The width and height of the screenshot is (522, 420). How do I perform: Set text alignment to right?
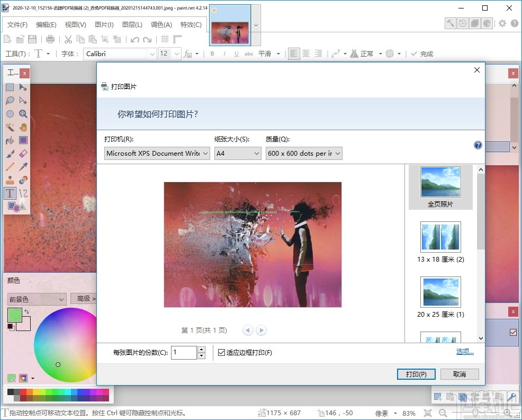tap(318, 53)
